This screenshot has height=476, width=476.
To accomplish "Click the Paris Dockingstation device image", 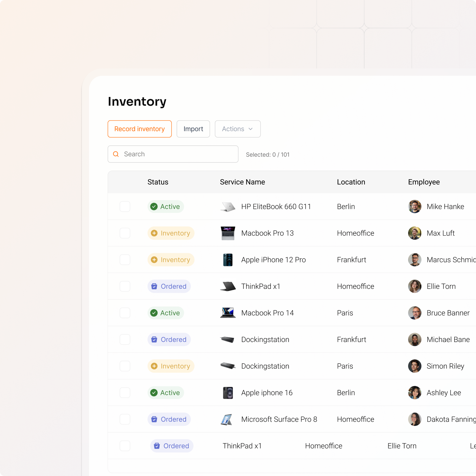I will click(x=228, y=366).
